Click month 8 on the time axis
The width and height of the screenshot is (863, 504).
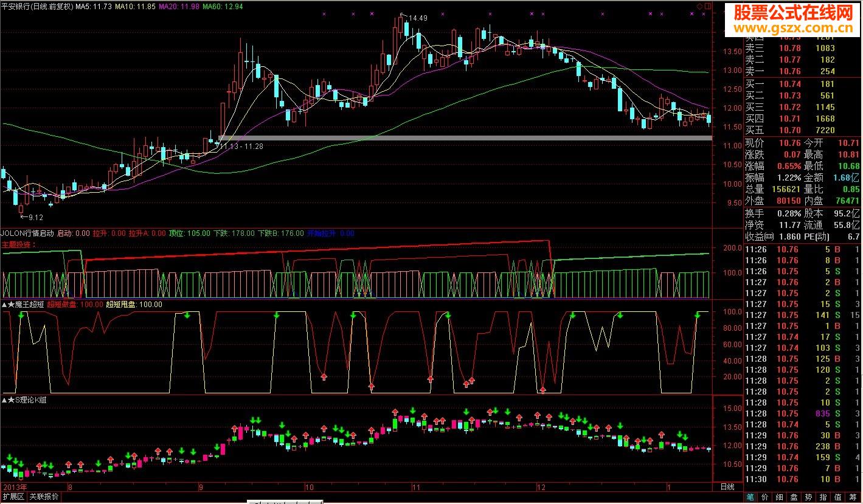71,487
